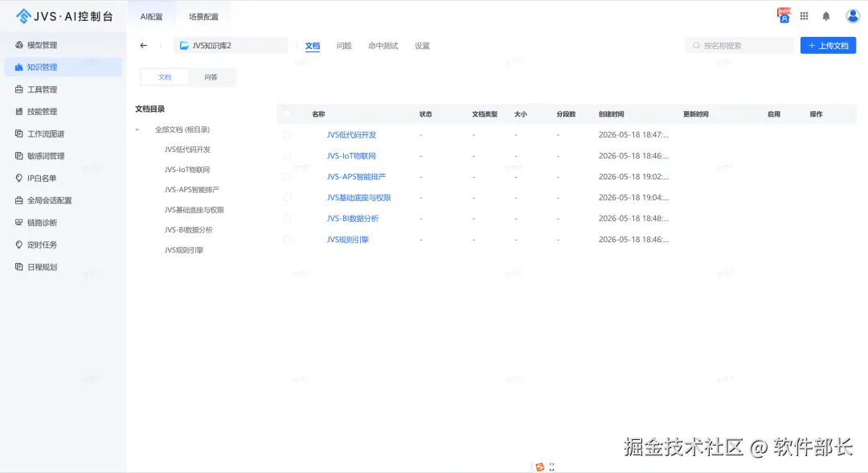Click the HOT badge icon in header
Image resolution: width=868 pixels, height=473 pixels.
tap(784, 15)
